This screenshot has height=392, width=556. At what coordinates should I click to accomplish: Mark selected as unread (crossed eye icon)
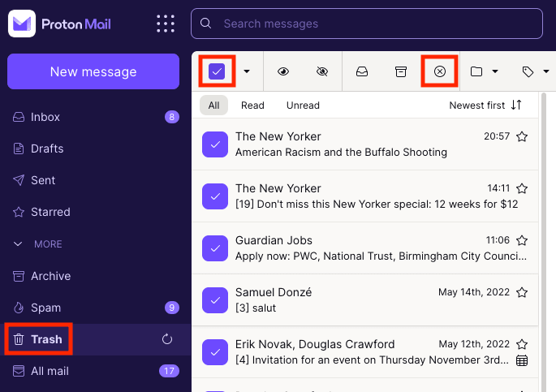coord(322,71)
